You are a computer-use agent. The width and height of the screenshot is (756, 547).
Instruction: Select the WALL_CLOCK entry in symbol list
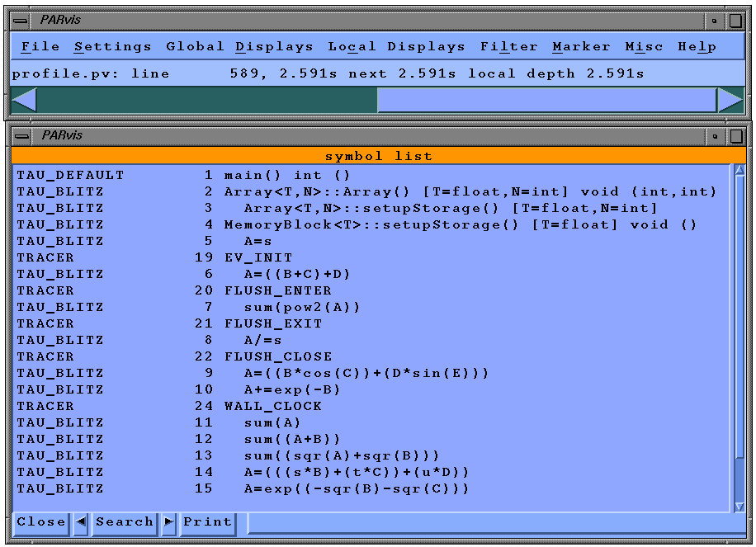pos(272,406)
